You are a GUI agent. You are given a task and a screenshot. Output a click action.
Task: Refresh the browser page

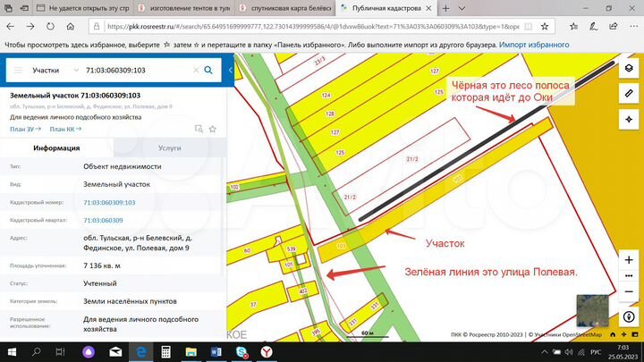[x=56, y=27]
